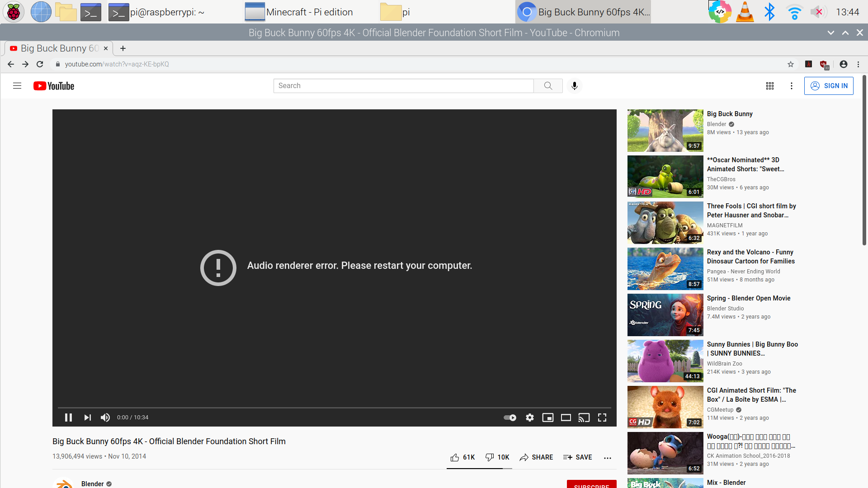This screenshot has height=488, width=868.
Task: Click the SIGN IN button
Action: coord(829,86)
